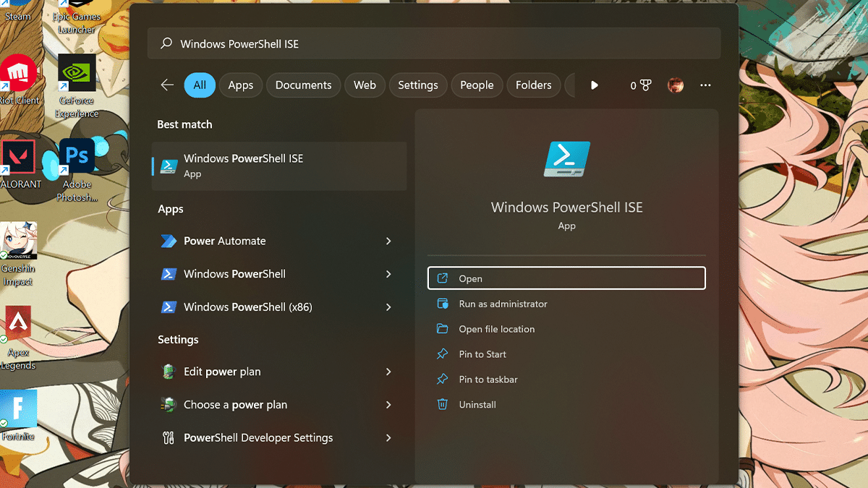Expand Windows PowerShell (x86) options arrow
This screenshot has height=488, width=868.
(388, 307)
